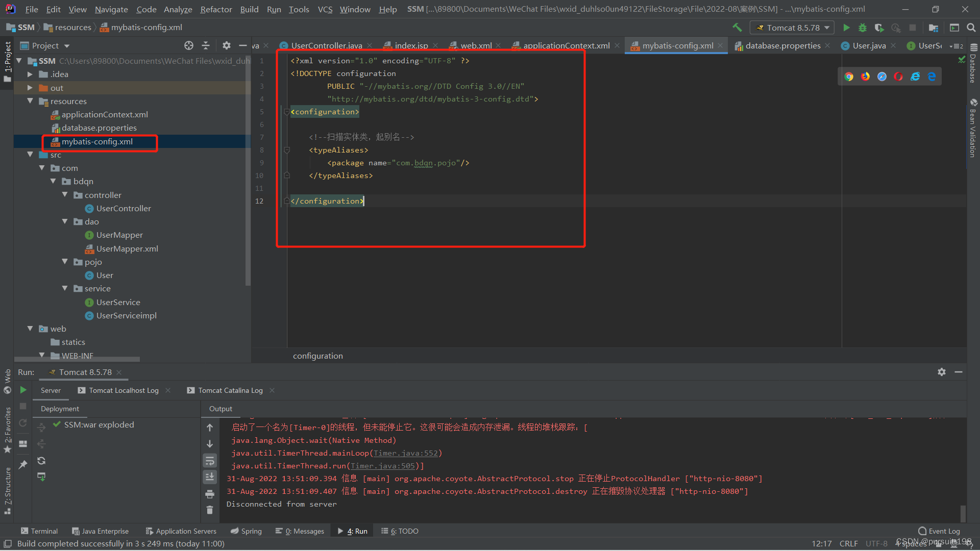Expand the out folder
980x551 pixels.
click(x=30, y=88)
